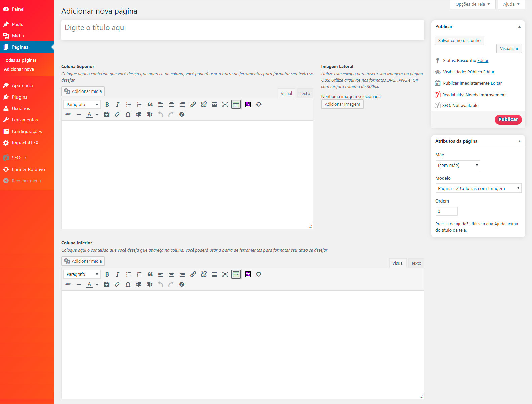
Task: Toggle bold in Coluna Superior editor
Action: pos(107,104)
